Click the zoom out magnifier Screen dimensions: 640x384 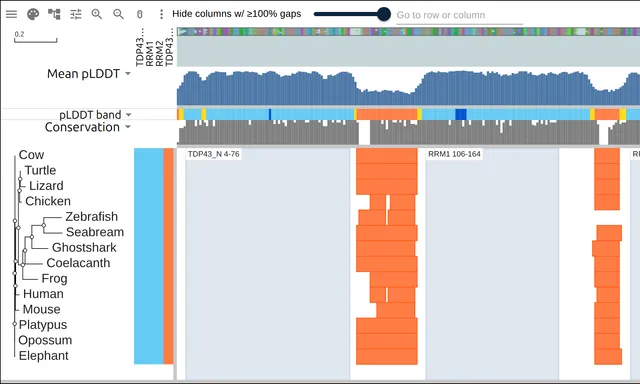coord(118,14)
